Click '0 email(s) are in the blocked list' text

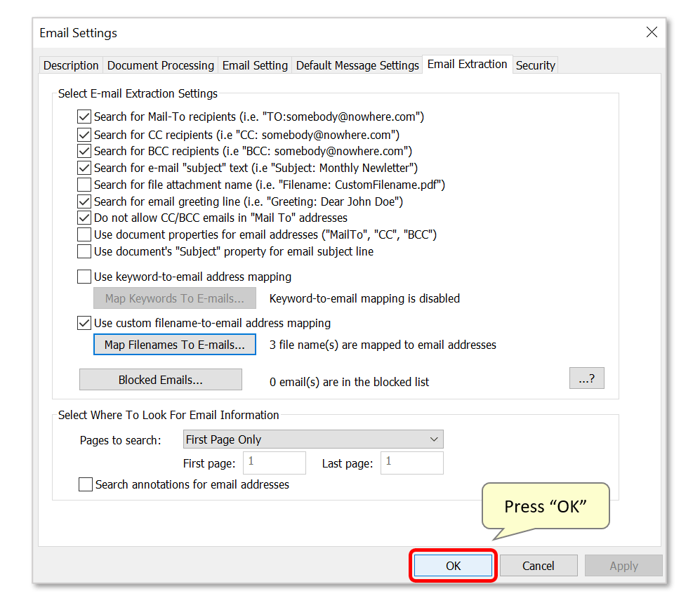point(349,382)
